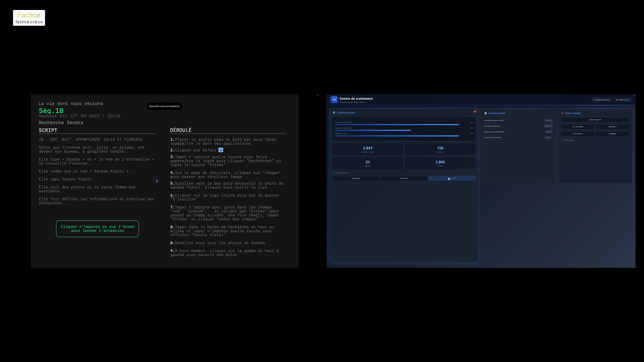Open the RAPPORTS action

click(x=612, y=127)
